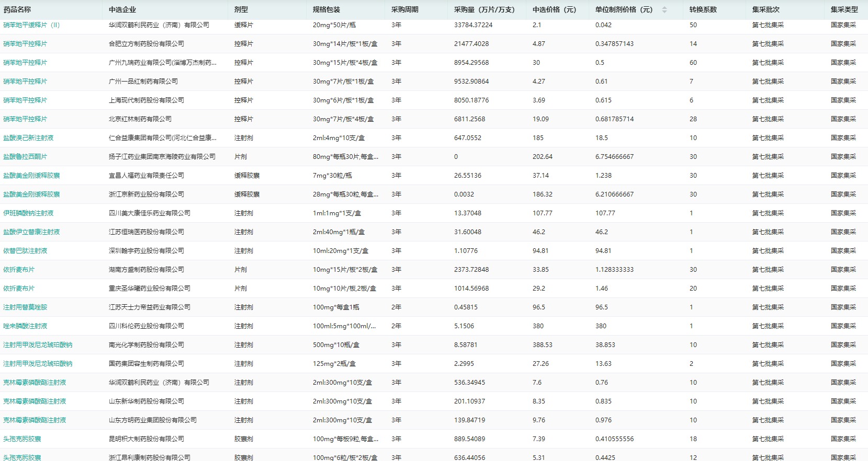868x461 pixels.
Task: Open the 盐酸鲁拉西酮片 drug link
Action: coord(25,157)
